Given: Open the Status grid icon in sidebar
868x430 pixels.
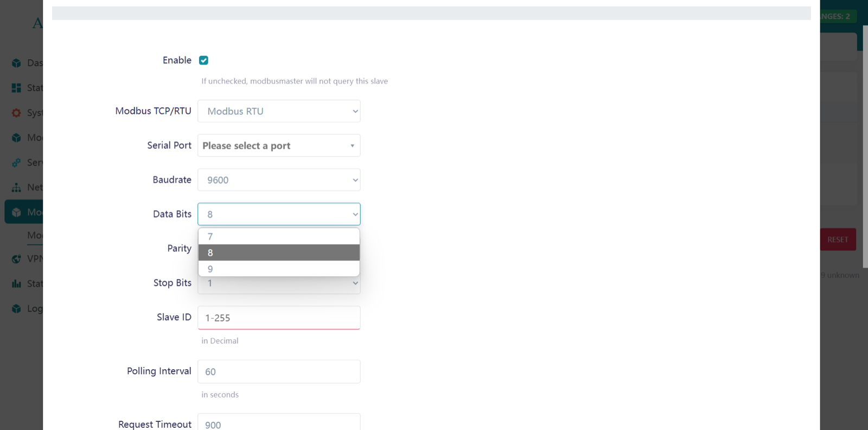Looking at the screenshot, I should click(x=16, y=88).
